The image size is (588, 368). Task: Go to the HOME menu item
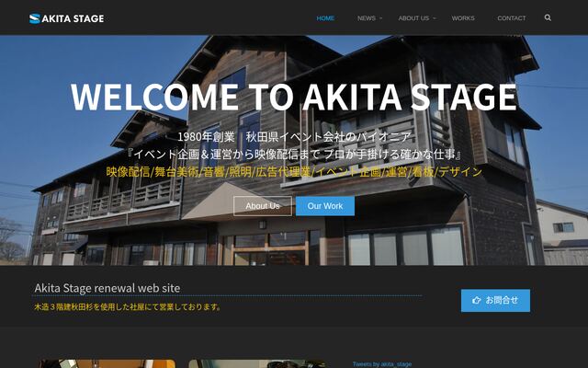pyautogui.click(x=325, y=18)
